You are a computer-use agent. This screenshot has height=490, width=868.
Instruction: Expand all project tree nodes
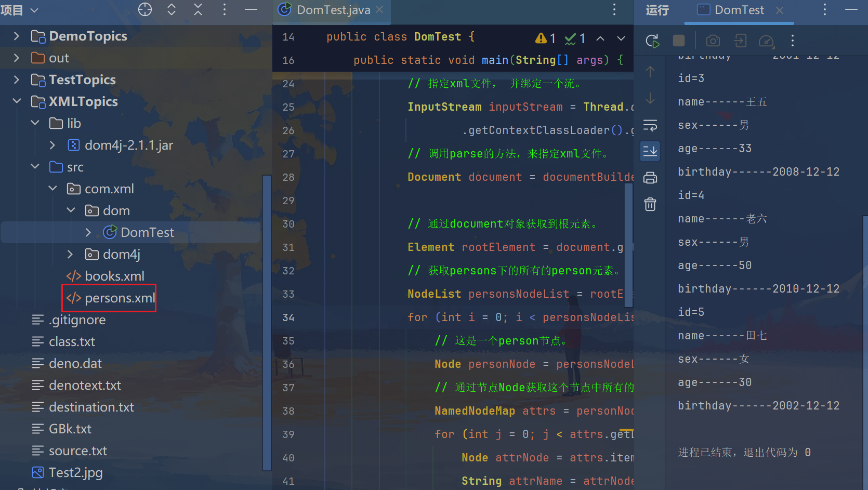172,9
